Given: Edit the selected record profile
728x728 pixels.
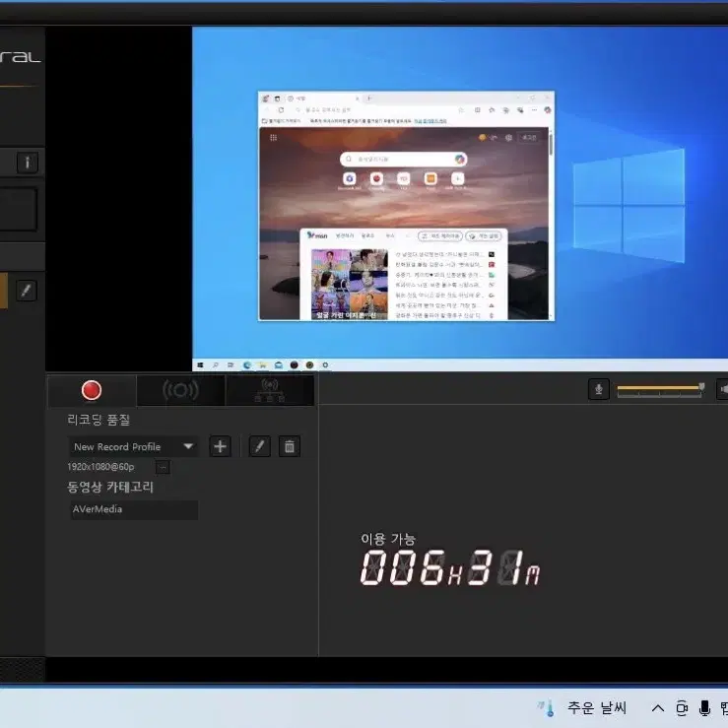Looking at the screenshot, I should 259,446.
